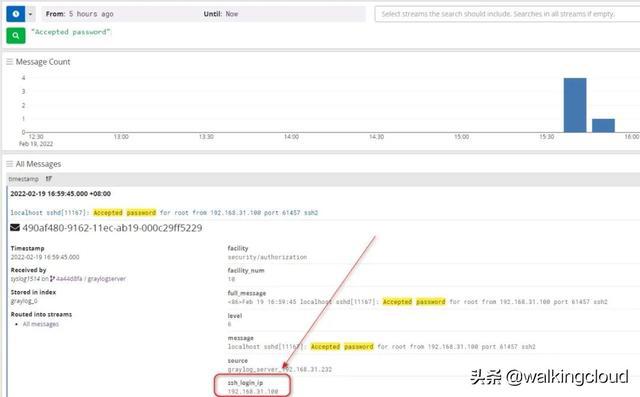Sort messages by timestamp column header
The height and width of the screenshot is (397, 640).
coord(24,179)
